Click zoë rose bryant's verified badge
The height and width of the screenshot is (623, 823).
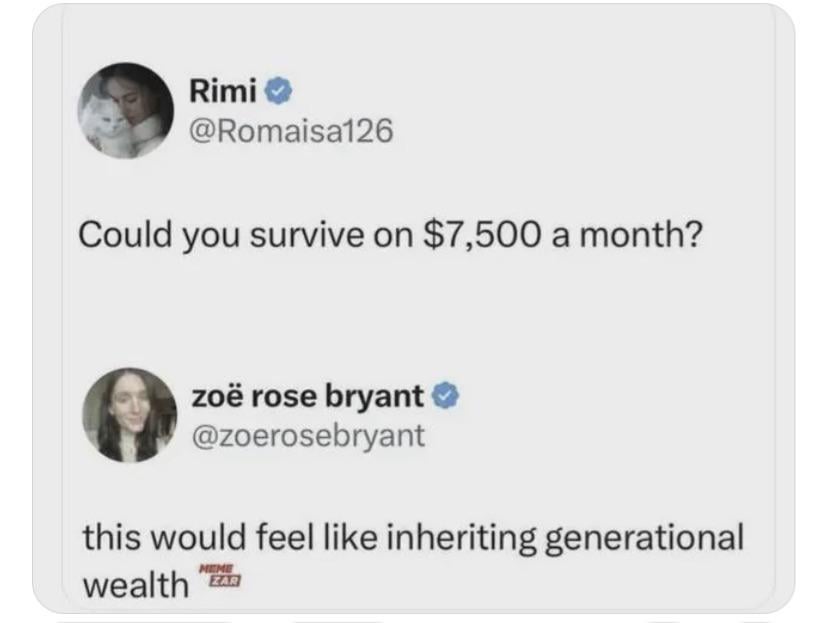pos(447,396)
